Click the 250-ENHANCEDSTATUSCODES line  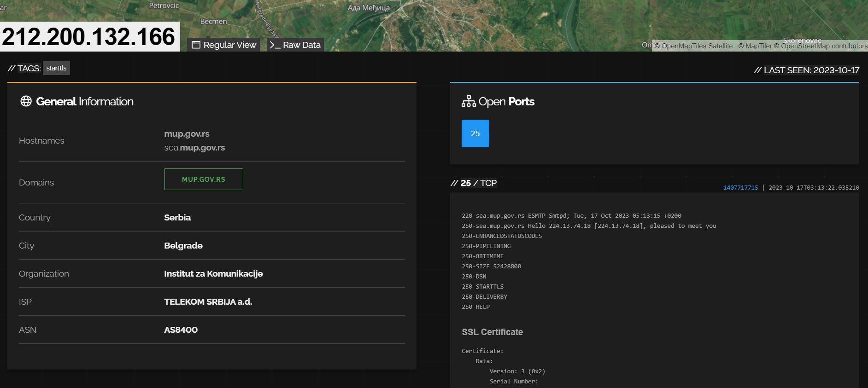[502, 236]
